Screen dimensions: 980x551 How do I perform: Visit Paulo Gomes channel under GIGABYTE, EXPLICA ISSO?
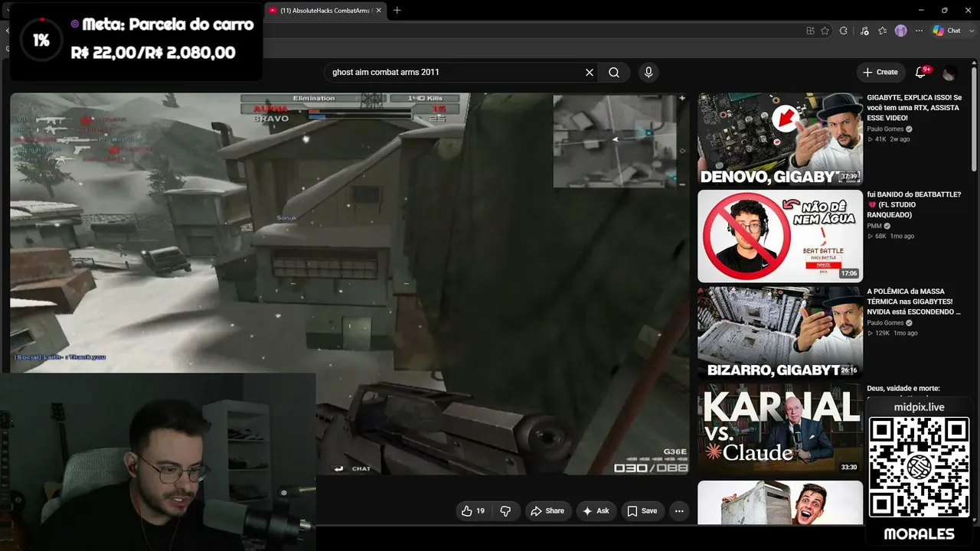coord(885,129)
